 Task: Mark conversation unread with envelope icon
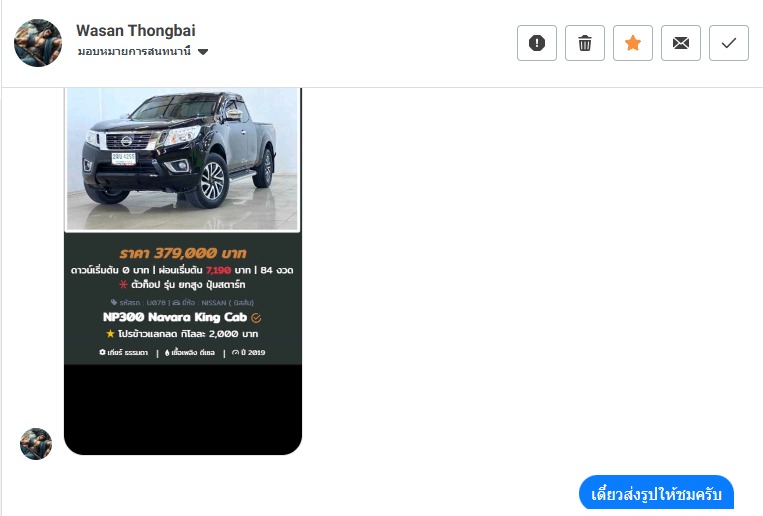(681, 43)
